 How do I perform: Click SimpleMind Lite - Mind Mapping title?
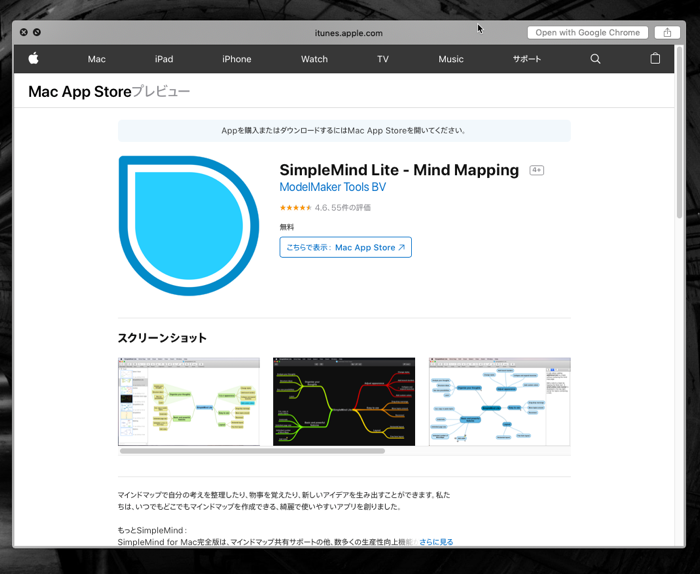point(399,170)
